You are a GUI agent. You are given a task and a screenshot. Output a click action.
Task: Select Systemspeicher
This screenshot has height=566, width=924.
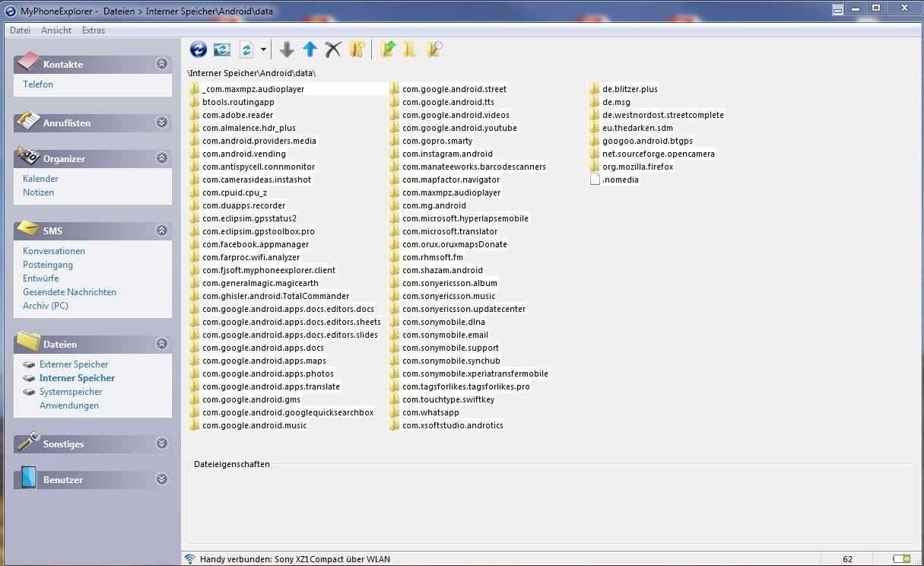pyautogui.click(x=71, y=392)
